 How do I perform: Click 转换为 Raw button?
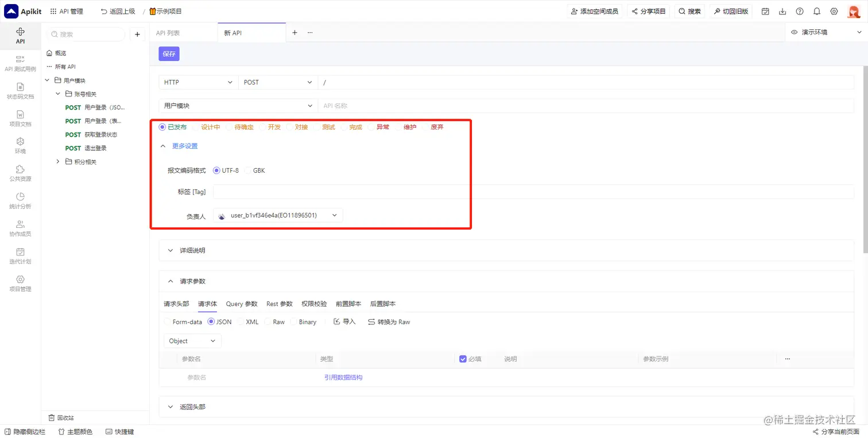(x=389, y=322)
